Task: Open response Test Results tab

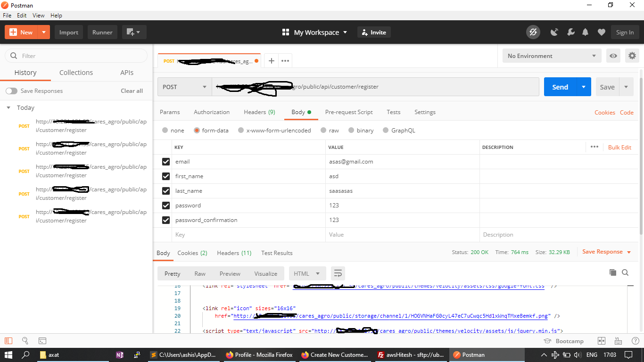Action: (x=277, y=253)
